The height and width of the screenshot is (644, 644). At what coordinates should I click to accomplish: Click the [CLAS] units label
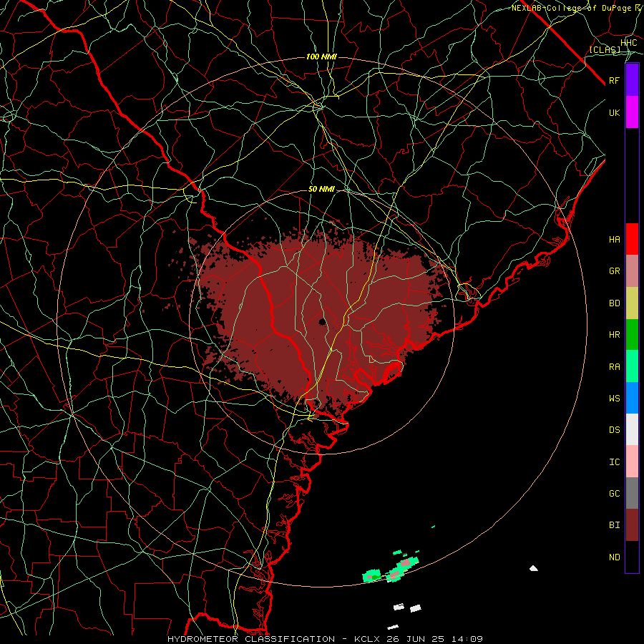pyautogui.click(x=605, y=49)
